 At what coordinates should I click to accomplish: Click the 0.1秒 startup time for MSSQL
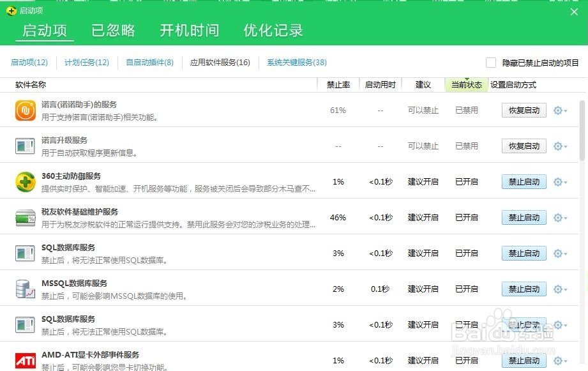381,289
